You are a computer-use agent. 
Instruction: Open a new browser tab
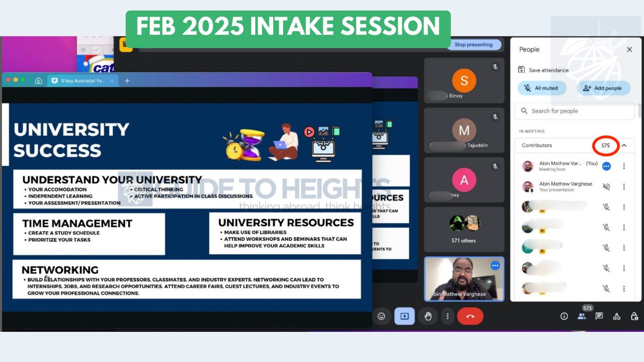(127, 81)
